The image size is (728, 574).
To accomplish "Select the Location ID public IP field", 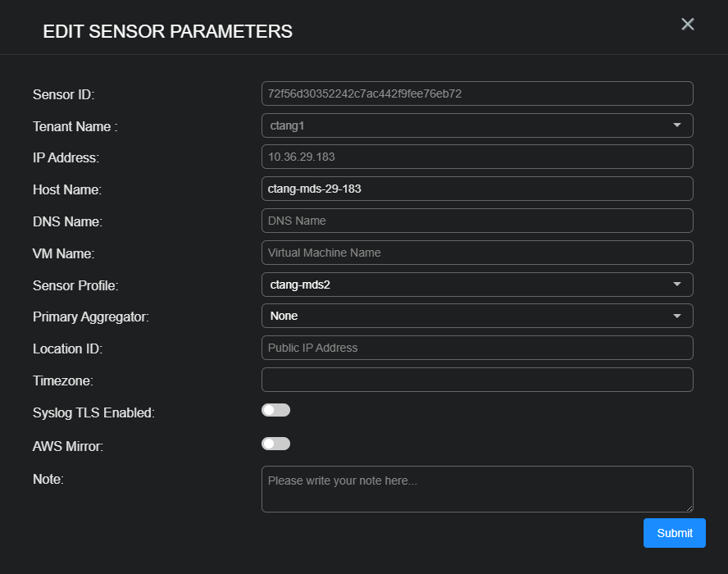I will [477, 348].
